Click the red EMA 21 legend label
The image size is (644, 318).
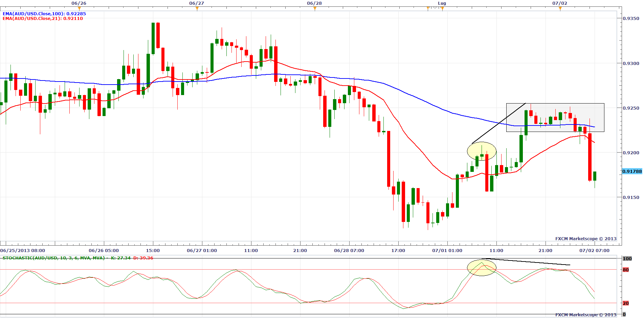(43, 19)
